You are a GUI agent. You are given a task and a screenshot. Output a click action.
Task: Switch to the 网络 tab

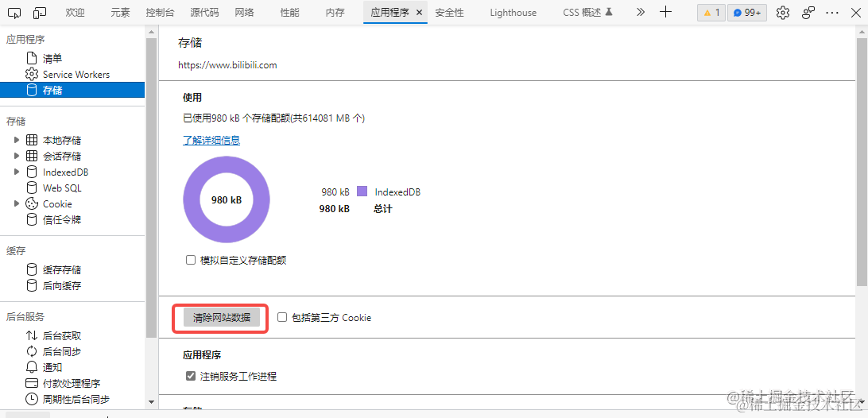(244, 13)
